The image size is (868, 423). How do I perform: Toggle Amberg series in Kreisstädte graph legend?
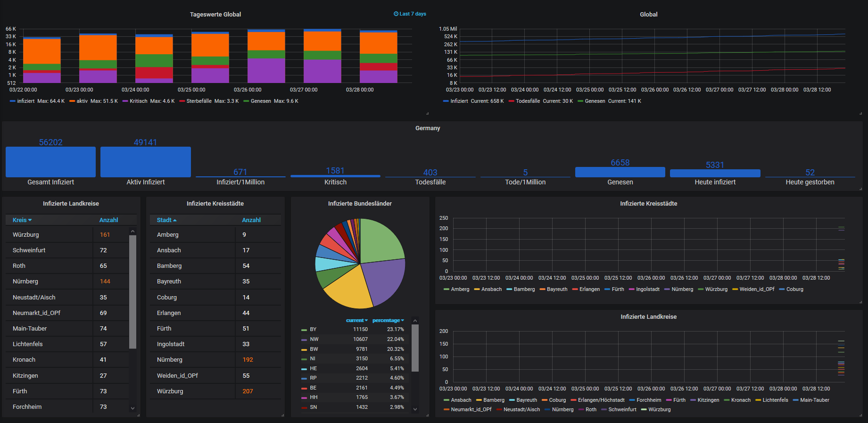460,289
